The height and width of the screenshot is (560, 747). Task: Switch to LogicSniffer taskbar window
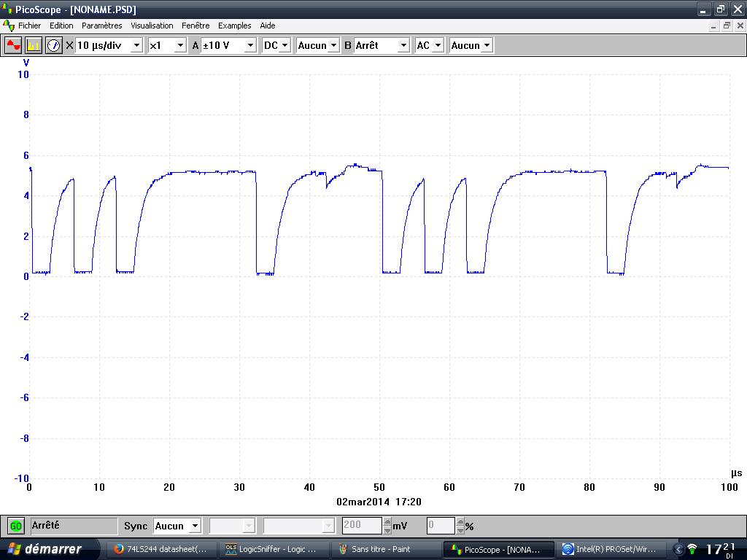(271, 549)
